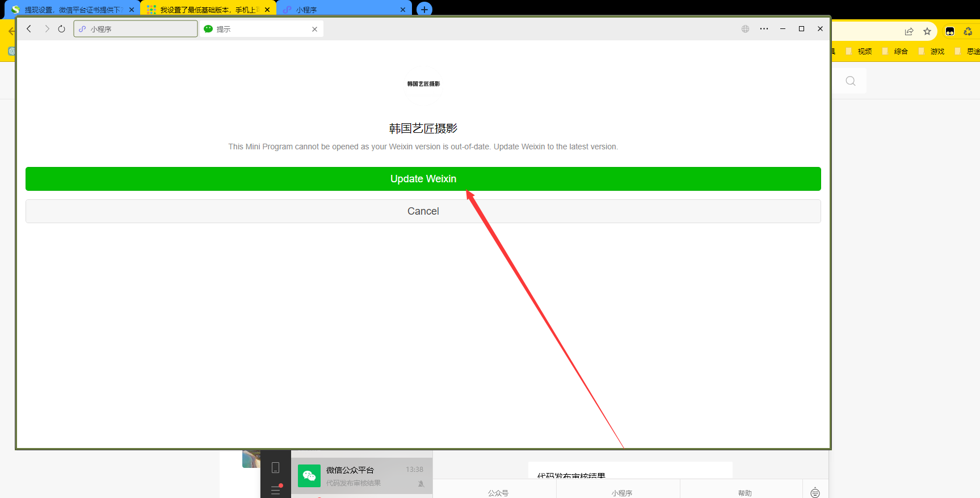Image resolution: width=980 pixels, height=498 pixels.
Task: Click the green Update Weixin button
Action: tap(423, 179)
